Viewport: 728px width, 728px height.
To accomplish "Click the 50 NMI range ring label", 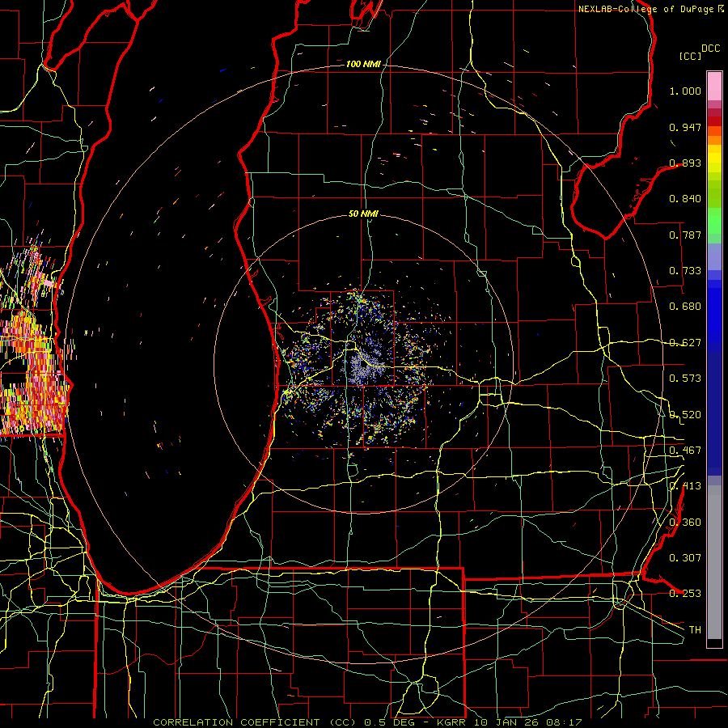I will click(363, 214).
